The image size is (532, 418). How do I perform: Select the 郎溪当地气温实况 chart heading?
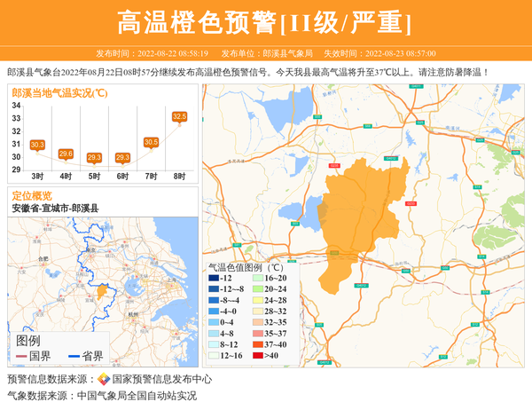click(59, 92)
